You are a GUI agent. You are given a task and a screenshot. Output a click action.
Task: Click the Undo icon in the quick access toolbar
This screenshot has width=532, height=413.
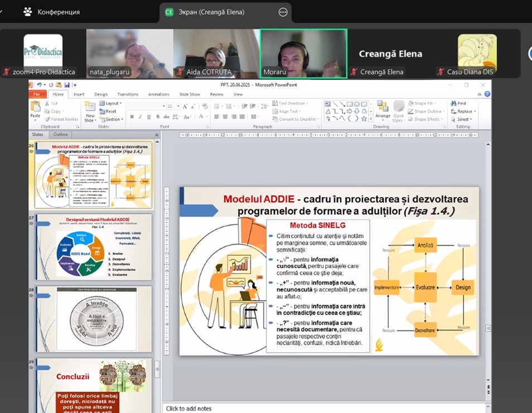pyautogui.click(x=40, y=85)
